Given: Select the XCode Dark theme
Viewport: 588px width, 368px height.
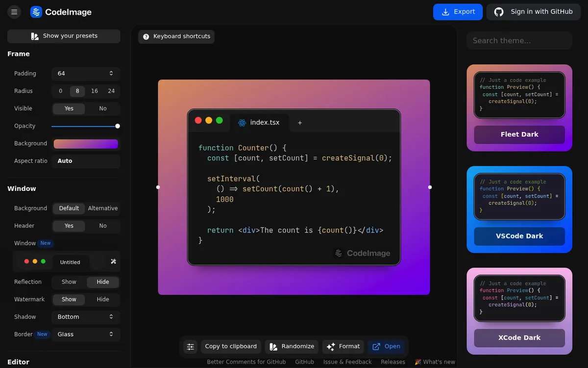Looking at the screenshot, I should (x=519, y=338).
